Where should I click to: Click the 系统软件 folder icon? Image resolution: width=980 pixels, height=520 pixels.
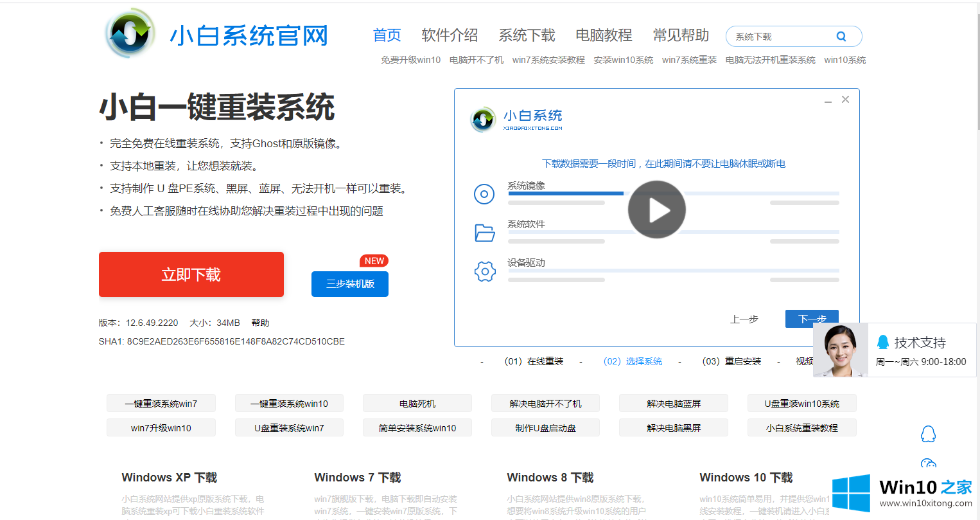point(484,233)
